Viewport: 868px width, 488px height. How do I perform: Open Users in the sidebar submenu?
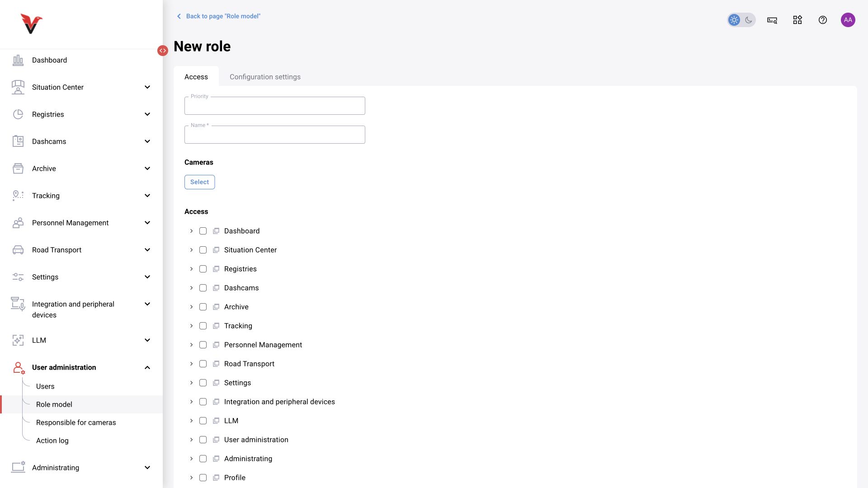tap(45, 386)
